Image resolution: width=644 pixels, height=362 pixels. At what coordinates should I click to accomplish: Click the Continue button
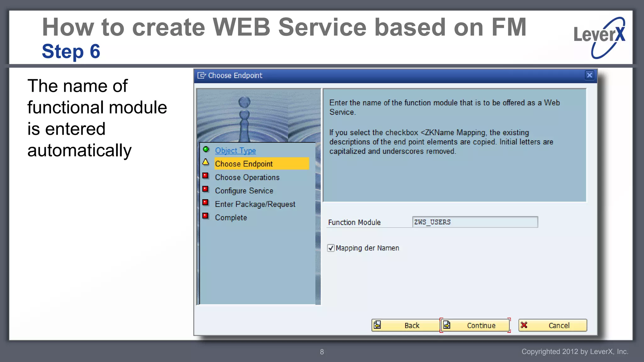tap(475, 325)
